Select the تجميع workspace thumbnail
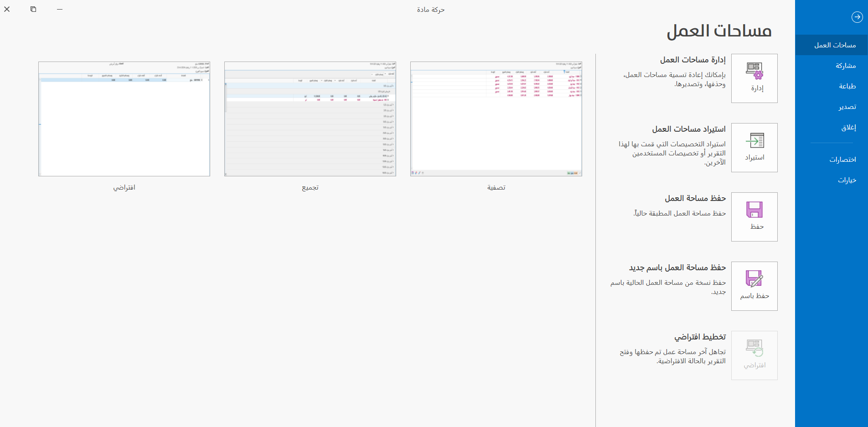The image size is (868, 427). coord(310,119)
